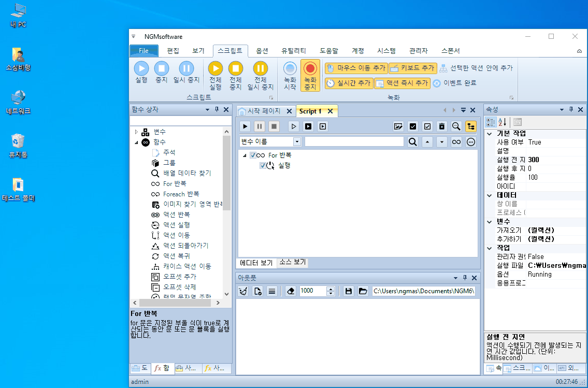Viewport: 588px width, 388px height.
Task: Click the 이벤트 완료 button
Action: [x=454, y=83]
